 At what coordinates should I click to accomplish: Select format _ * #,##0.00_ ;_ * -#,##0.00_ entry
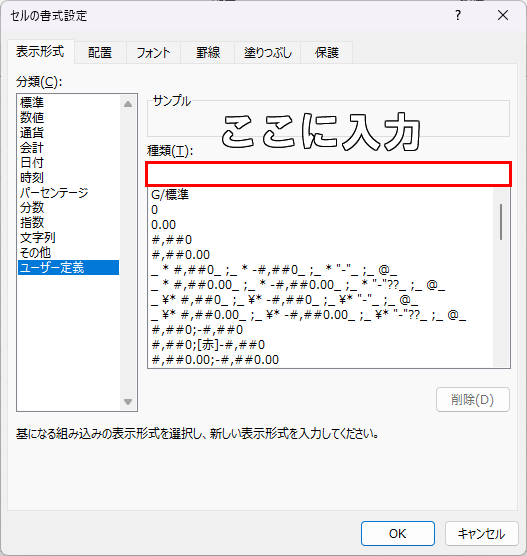321,285
